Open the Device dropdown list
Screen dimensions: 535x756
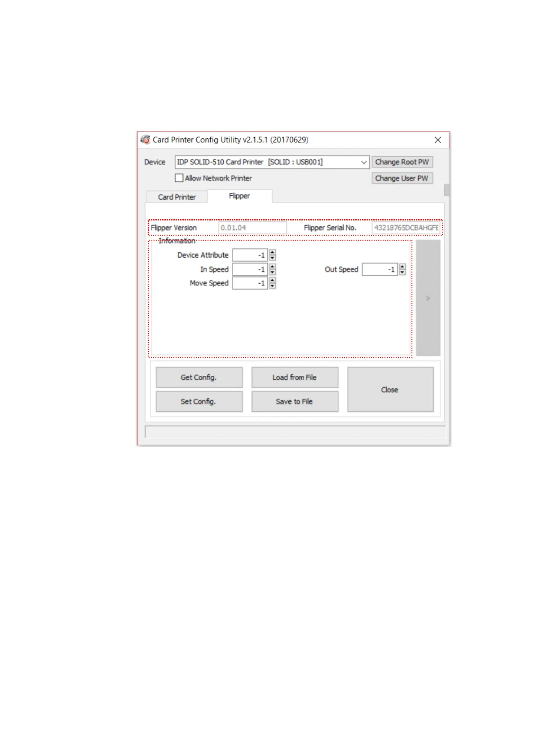tap(364, 162)
